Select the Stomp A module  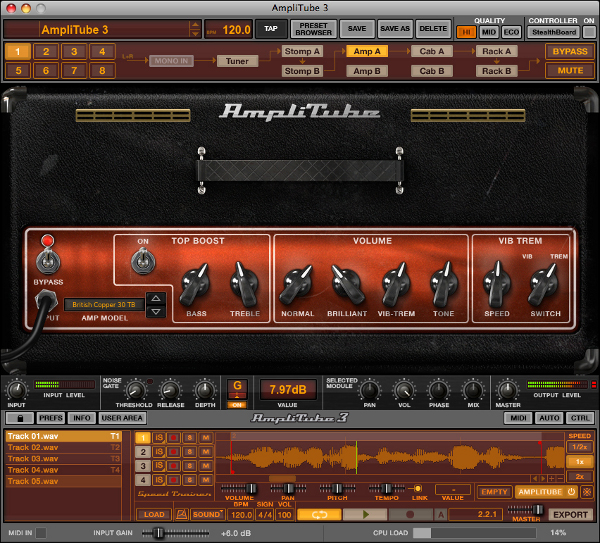coord(302,51)
